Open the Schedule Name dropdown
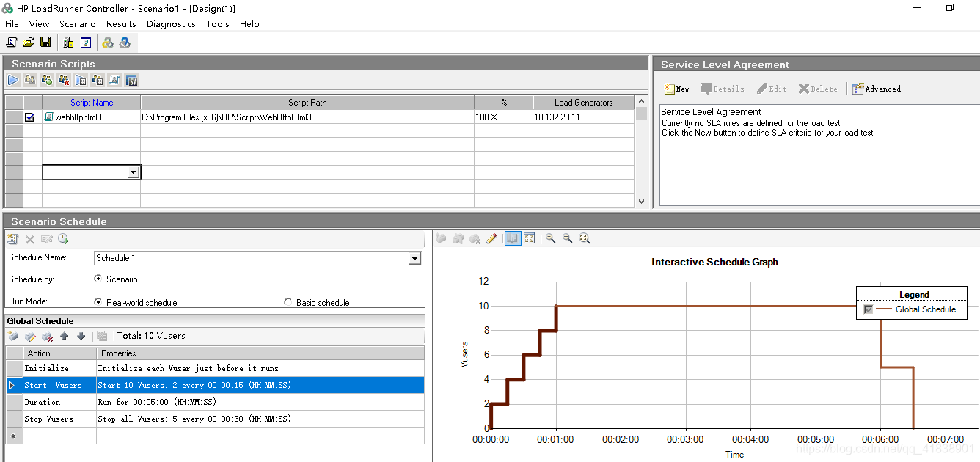This screenshot has height=462, width=980. [414, 258]
